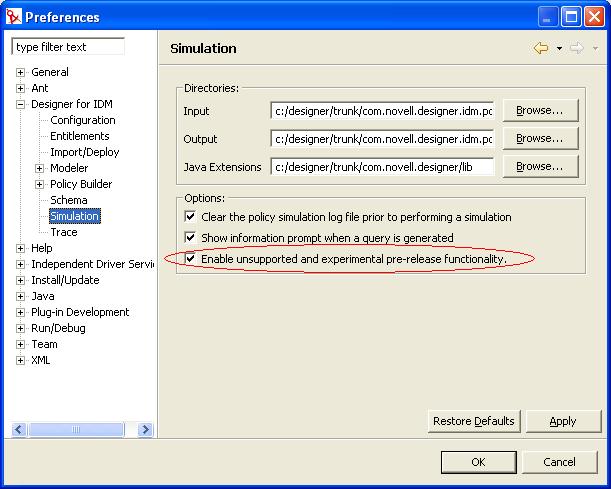Expand the Ant tree node

[x=20, y=88]
